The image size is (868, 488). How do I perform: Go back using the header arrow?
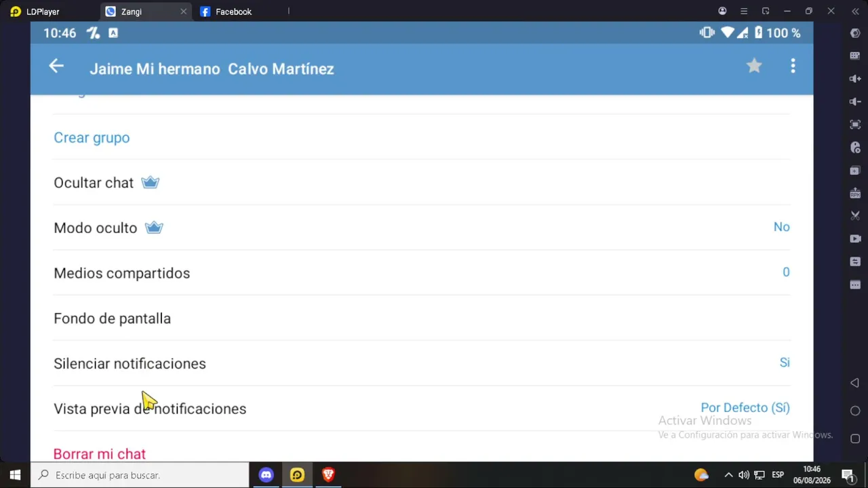tap(56, 66)
